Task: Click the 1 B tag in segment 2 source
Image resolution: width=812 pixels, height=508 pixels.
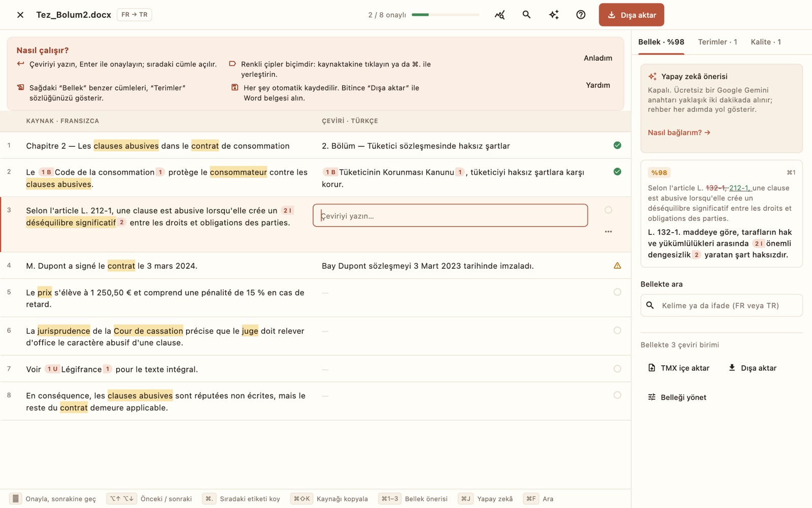Action: 46,172
